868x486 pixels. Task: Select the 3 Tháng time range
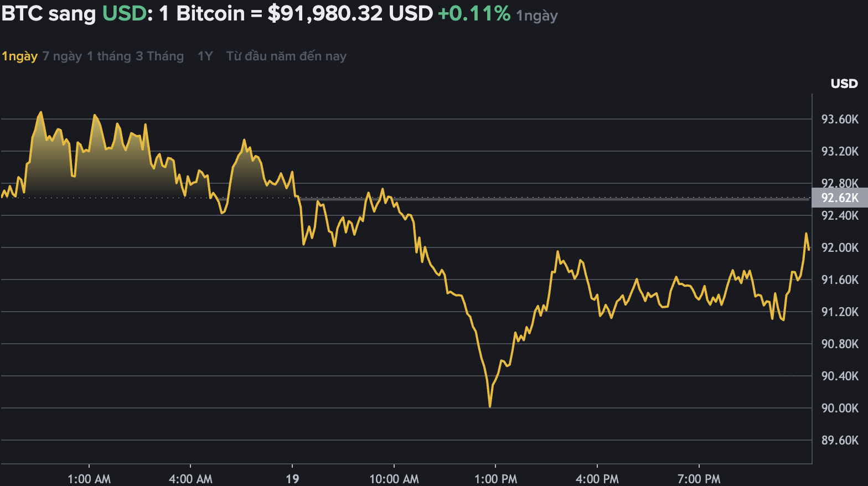click(x=159, y=56)
